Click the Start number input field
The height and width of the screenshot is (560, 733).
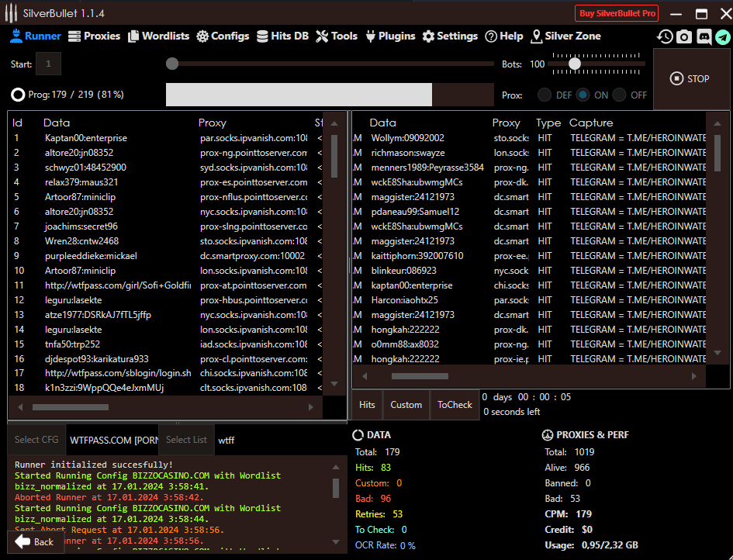[48, 64]
